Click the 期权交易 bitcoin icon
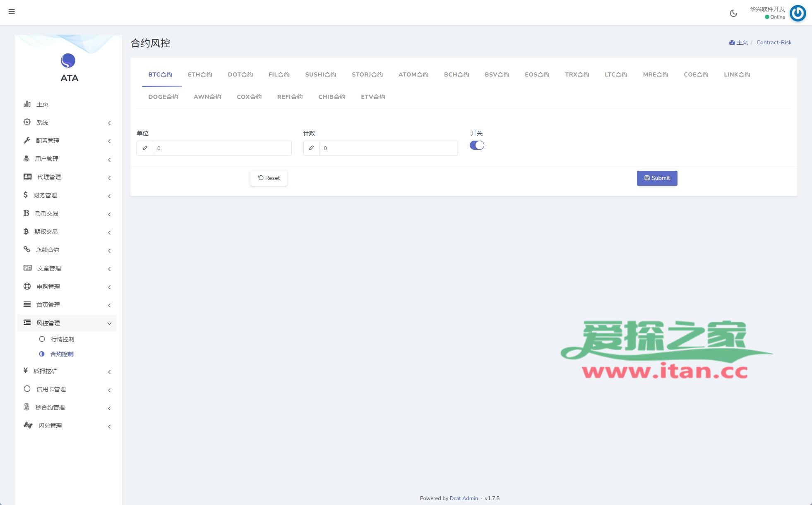Viewport: 812px width, 505px height. click(x=26, y=231)
